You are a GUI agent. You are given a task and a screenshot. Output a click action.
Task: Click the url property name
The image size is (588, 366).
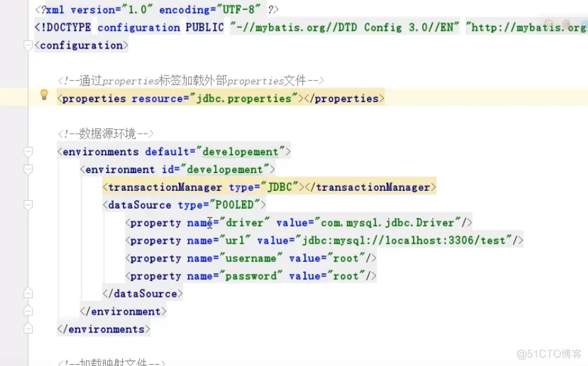[x=235, y=240]
